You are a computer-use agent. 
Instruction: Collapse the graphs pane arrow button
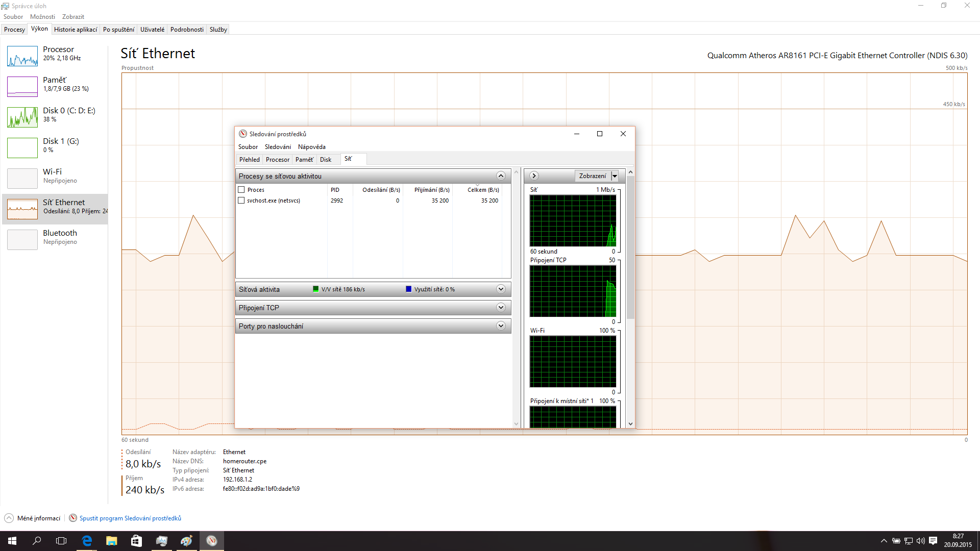coord(534,176)
